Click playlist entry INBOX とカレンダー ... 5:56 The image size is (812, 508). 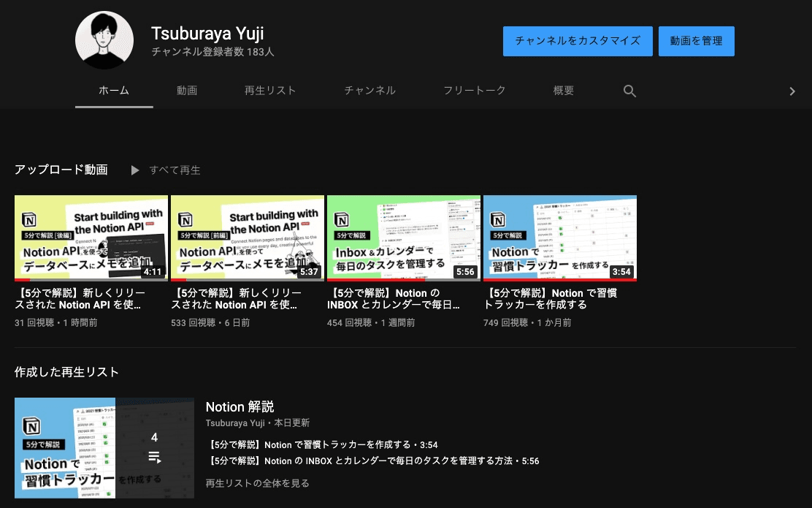click(372, 460)
